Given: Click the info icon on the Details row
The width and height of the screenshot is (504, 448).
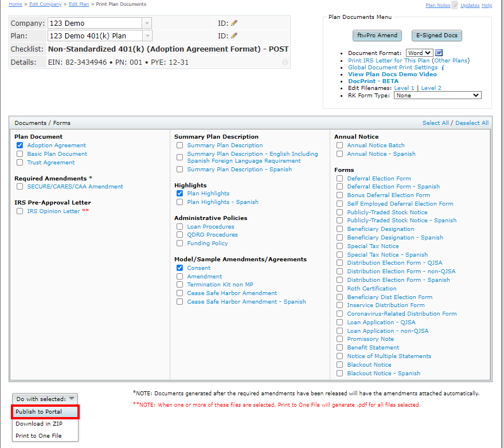Looking at the screenshot, I should 285,63.
